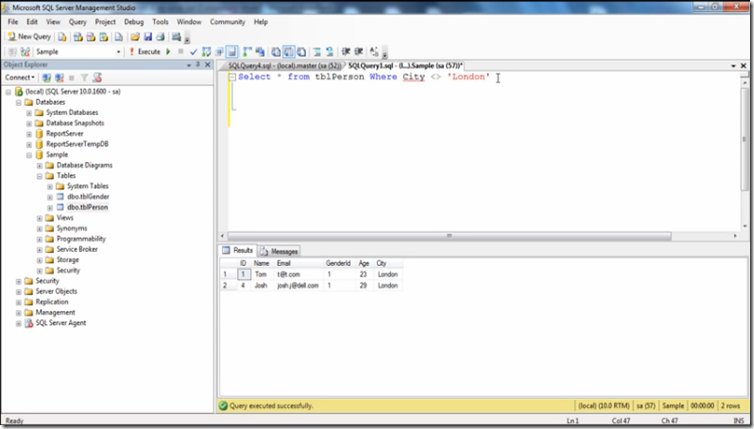
Task: Collapse the Databases node
Action: pos(19,102)
